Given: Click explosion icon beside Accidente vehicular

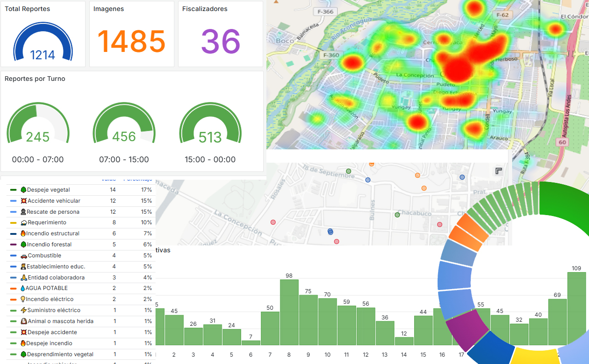Looking at the screenshot, I should click(24, 201).
